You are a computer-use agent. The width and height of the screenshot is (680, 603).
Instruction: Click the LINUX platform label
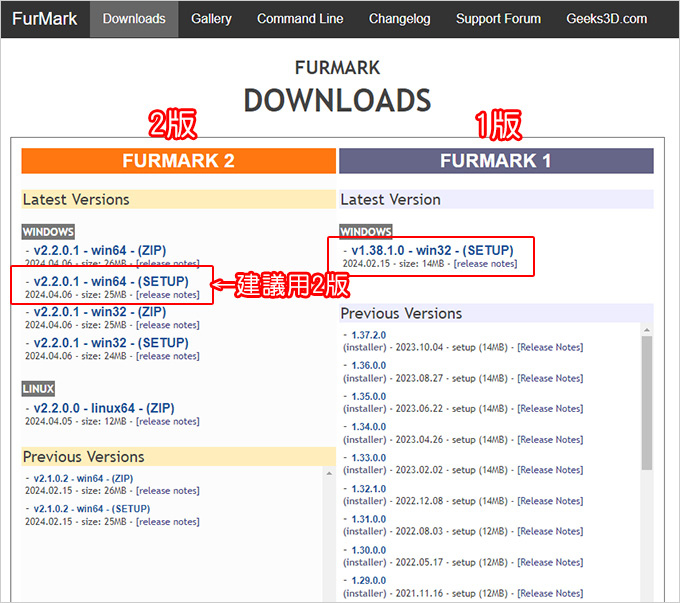39,389
